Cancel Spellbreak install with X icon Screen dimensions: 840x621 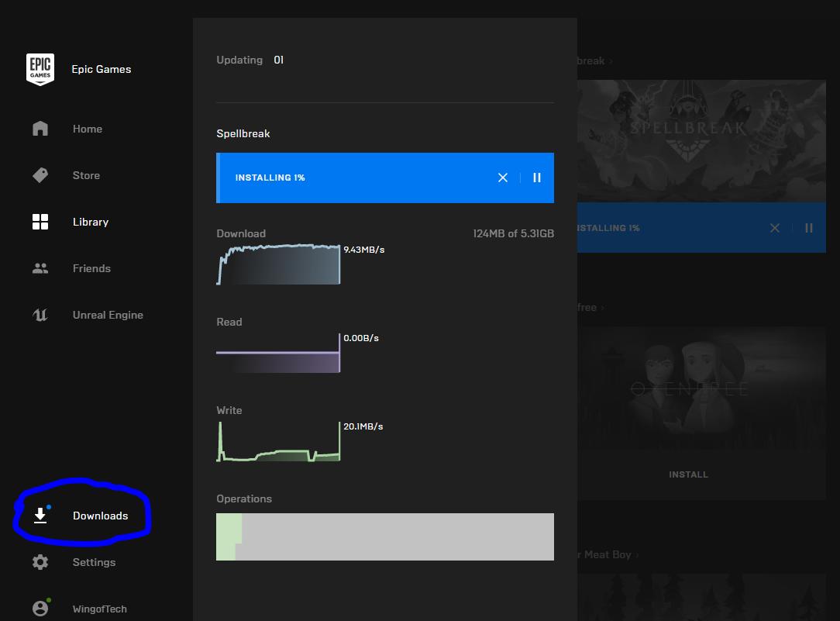502,178
